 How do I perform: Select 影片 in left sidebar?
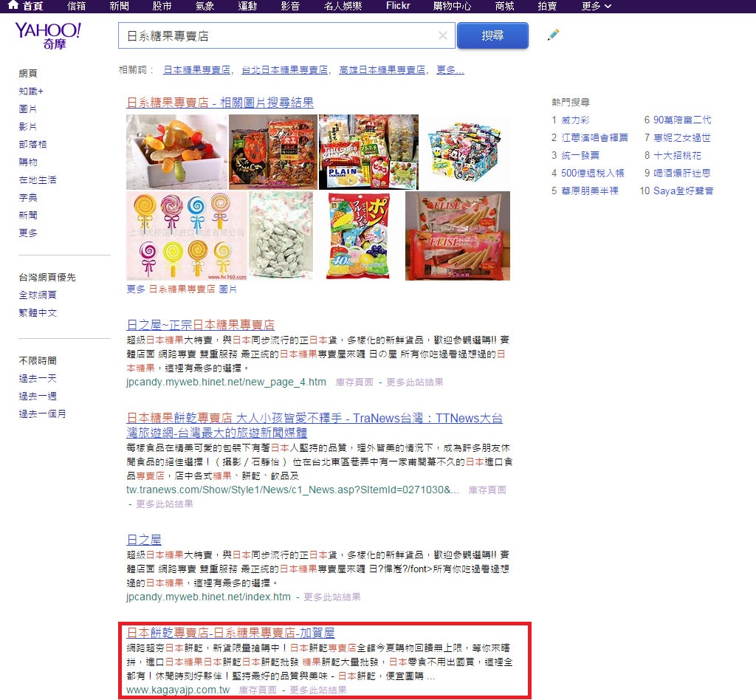click(27, 127)
